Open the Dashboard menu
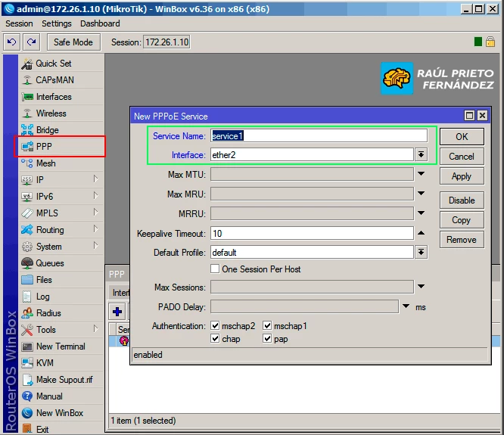504x435 pixels. (x=100, y=23)
